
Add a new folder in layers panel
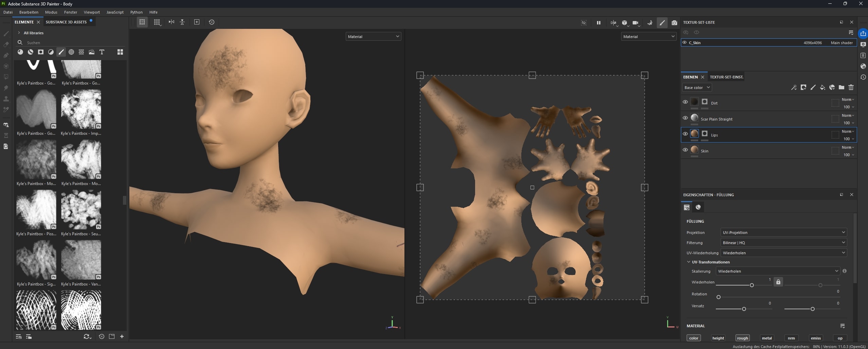pos(841,88)
